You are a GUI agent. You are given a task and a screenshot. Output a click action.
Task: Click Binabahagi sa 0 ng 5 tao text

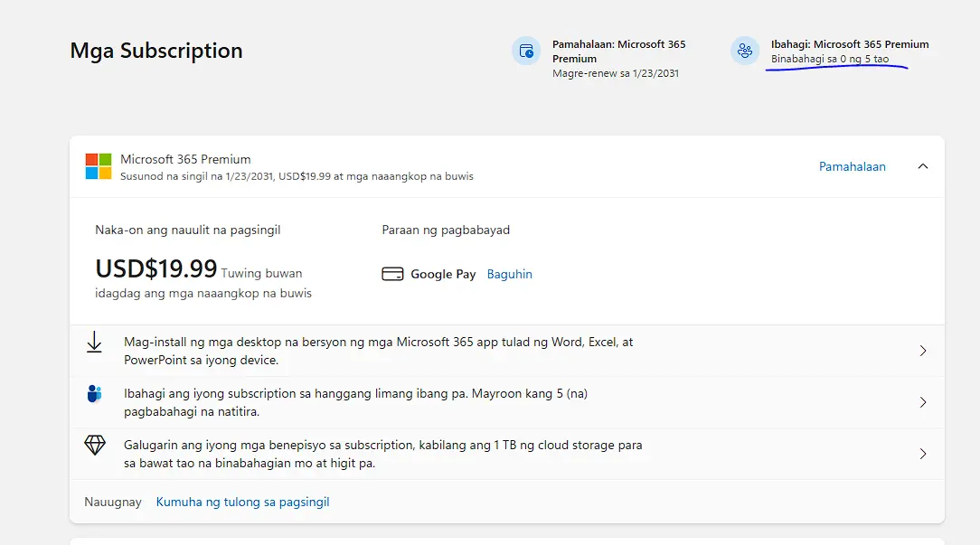click(829, 59)
